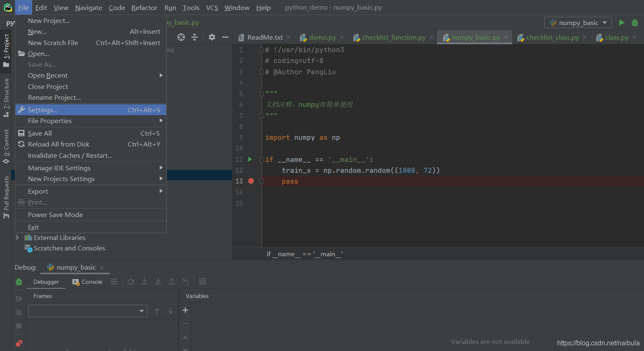Toggle Power Save Mode
The height and width of the screenshot is (351, 644).
(x=91, y=215)
